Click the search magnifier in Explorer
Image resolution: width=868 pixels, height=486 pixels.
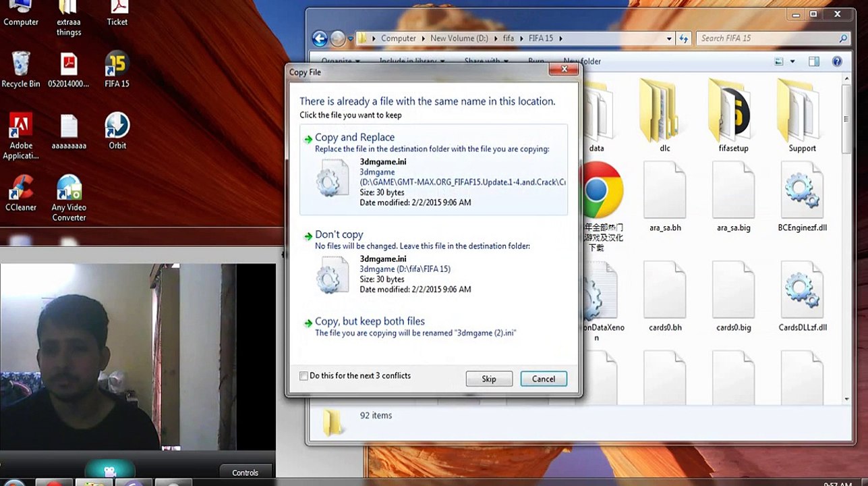click(843, 38)
